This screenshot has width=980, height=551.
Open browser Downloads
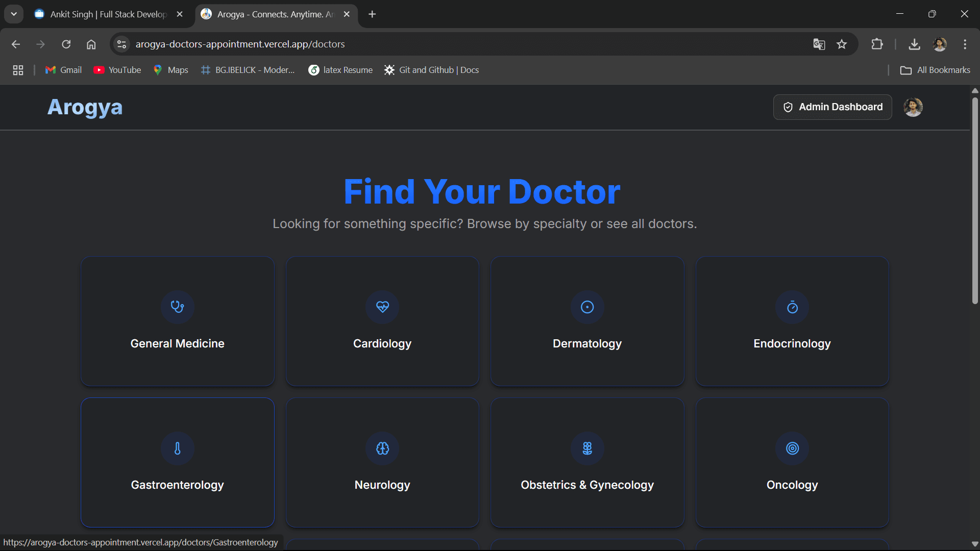point(914,44)
